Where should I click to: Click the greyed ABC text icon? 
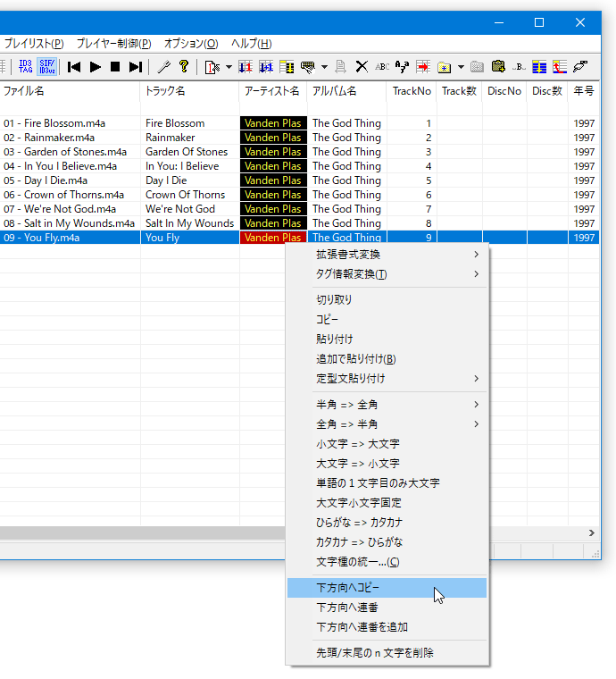point(382,67)
